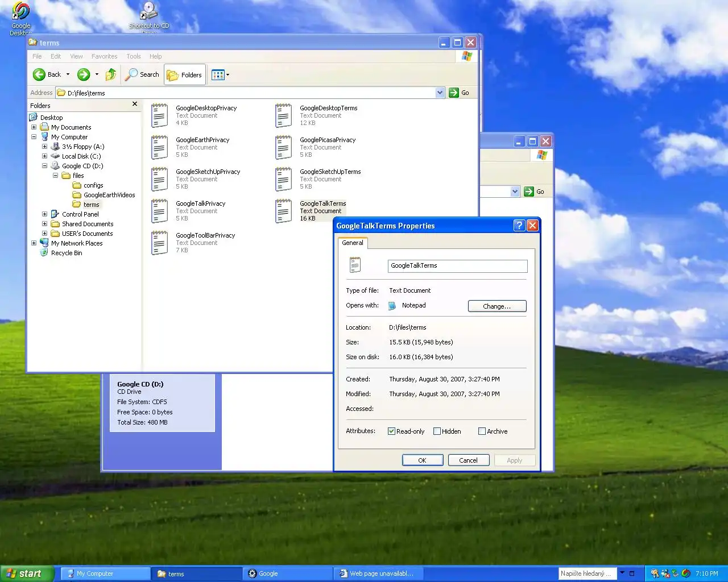This screenshot has height=582, width=728.
Task: Click the Change... button for Opens with
Action: (x=497, y=306)
